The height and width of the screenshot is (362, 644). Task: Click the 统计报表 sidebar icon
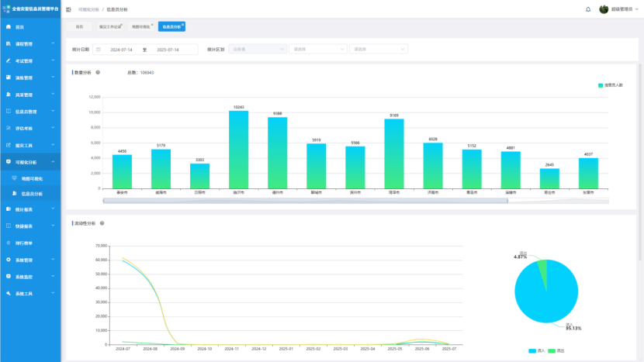(9, 209)
